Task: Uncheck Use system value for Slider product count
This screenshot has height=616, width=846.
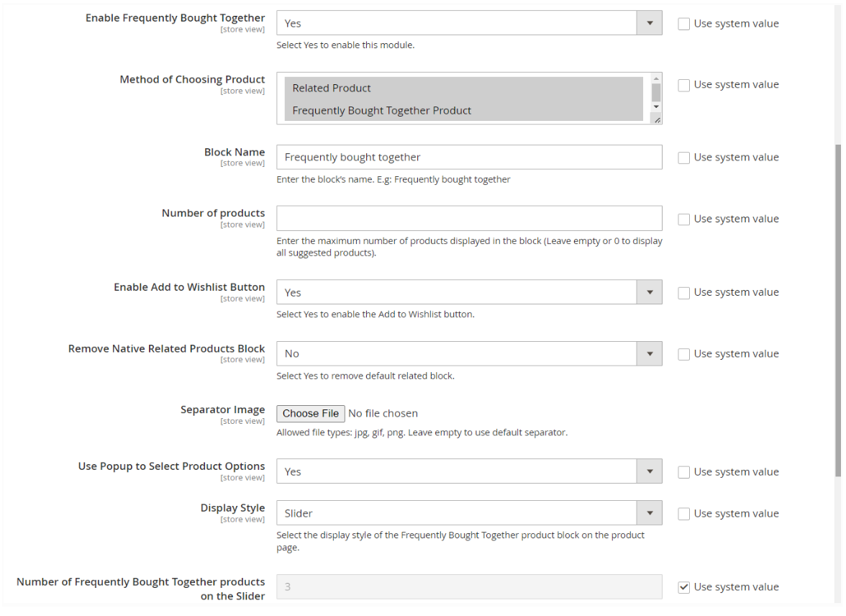Action: point(684,587)
